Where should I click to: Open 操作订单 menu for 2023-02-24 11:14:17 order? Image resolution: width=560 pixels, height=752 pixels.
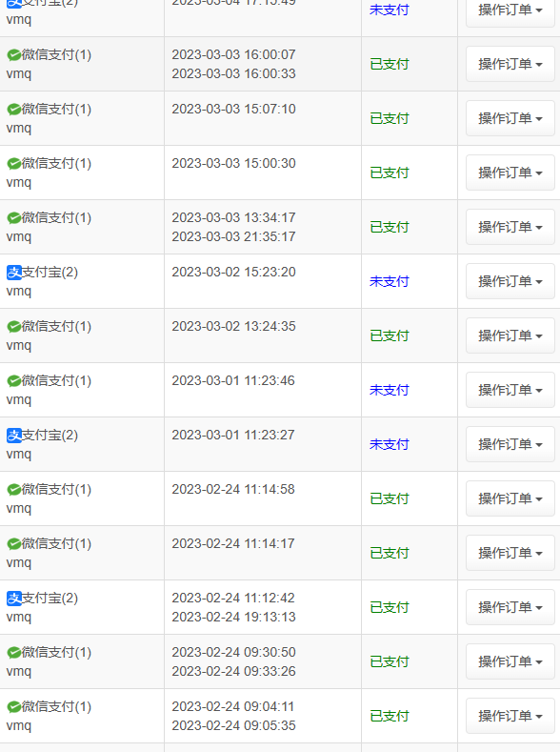[510, 553]
